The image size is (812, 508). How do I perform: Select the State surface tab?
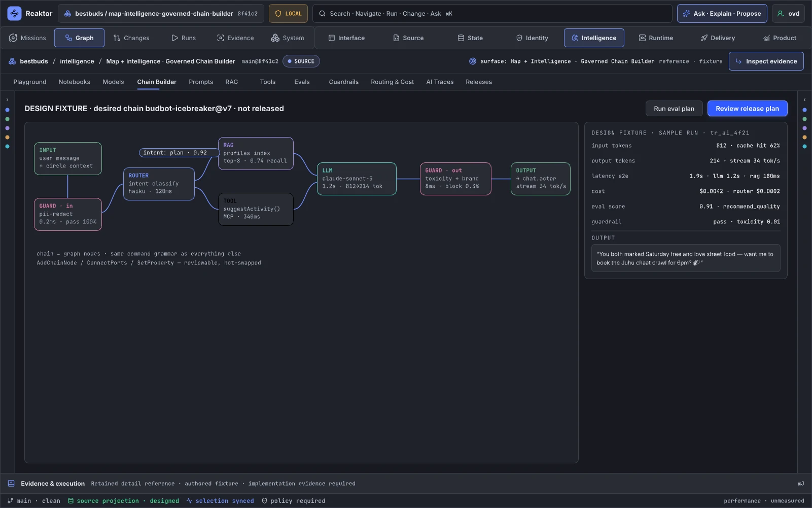coord(470,38)
